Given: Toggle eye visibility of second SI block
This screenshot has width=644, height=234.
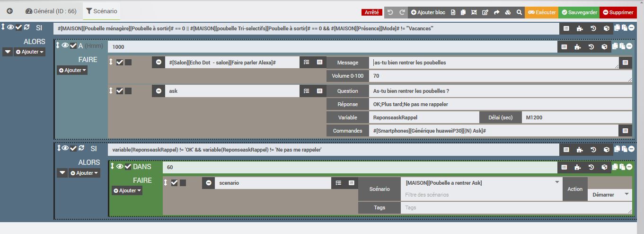Looking at the screenshot, I should coord(65,148).
